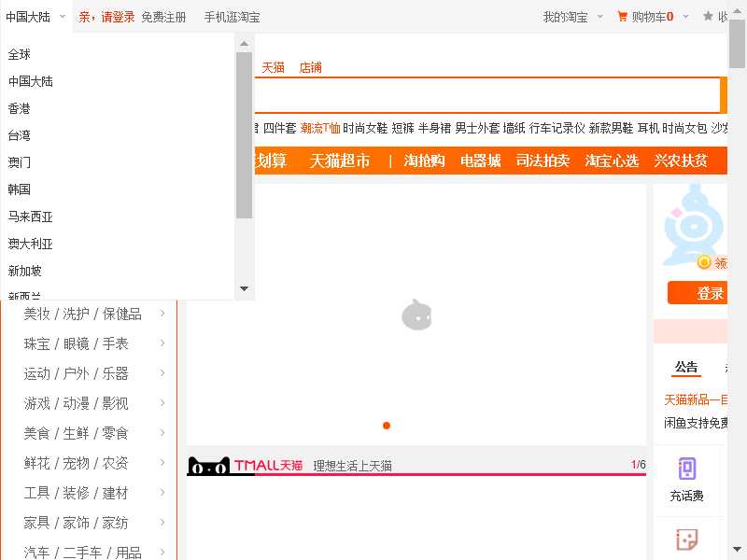This screenshot has height=560, width=747.
Task: Choose 香港 from the region list
Action: pos(20,108)
